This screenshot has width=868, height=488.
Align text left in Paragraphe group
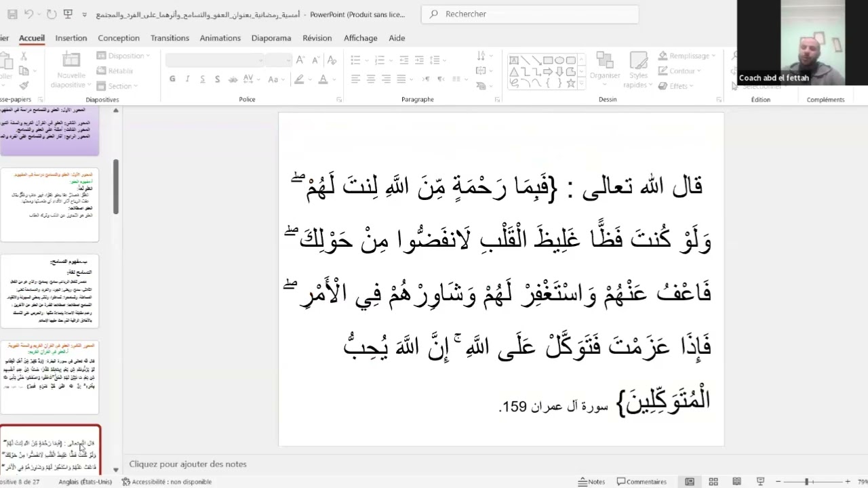(355, 79)
